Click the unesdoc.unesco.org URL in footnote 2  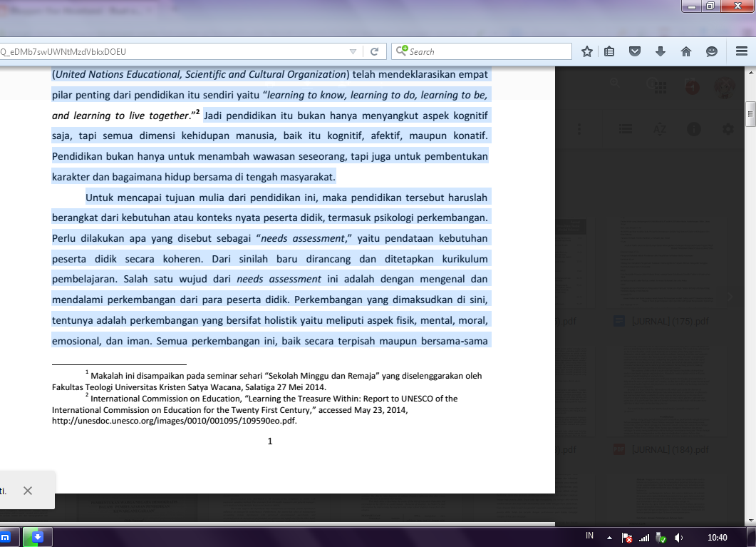(x=174, y=421)
